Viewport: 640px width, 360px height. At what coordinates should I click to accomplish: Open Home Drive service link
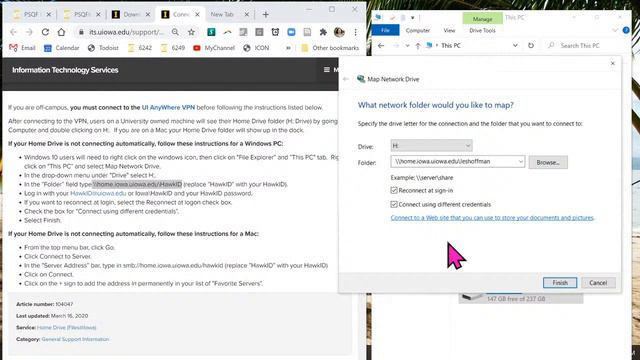coord(67,327)
